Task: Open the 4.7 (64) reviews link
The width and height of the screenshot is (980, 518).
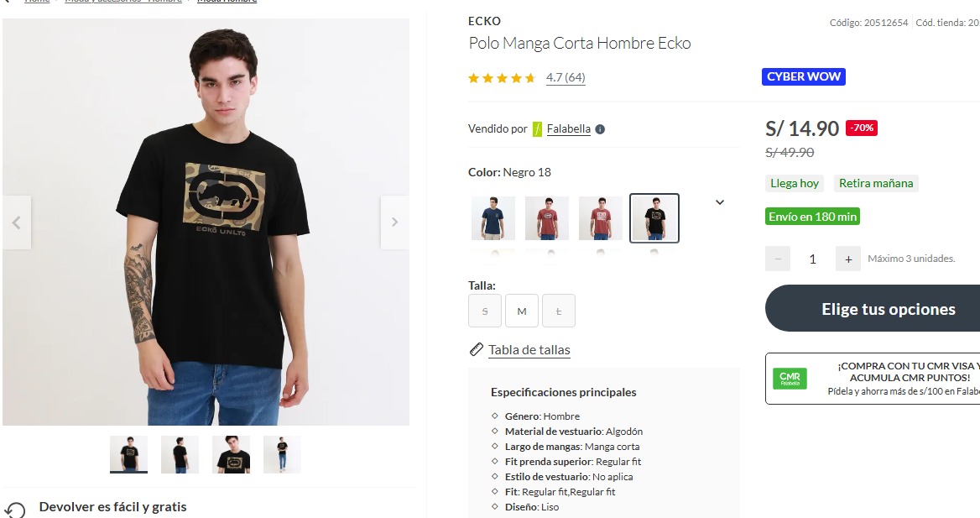Action: pos(566,78)
